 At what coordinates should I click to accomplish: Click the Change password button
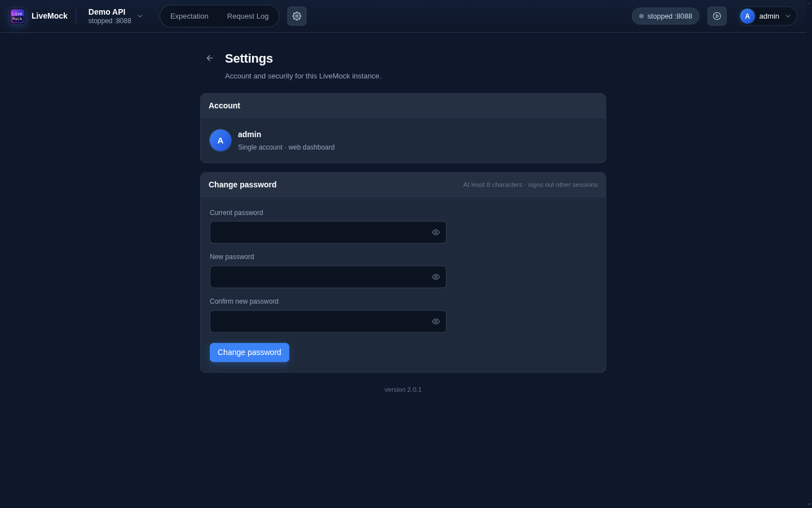[249, 352]
